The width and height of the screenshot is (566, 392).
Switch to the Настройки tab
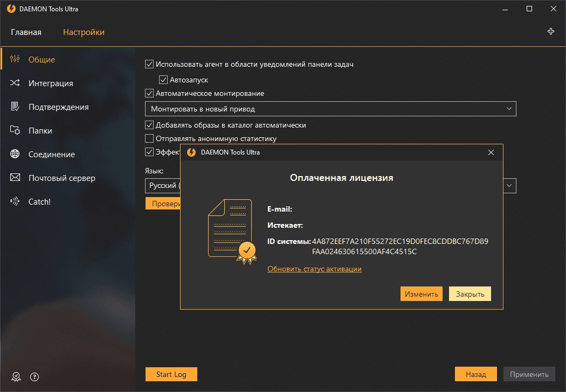tap(84, 32)
